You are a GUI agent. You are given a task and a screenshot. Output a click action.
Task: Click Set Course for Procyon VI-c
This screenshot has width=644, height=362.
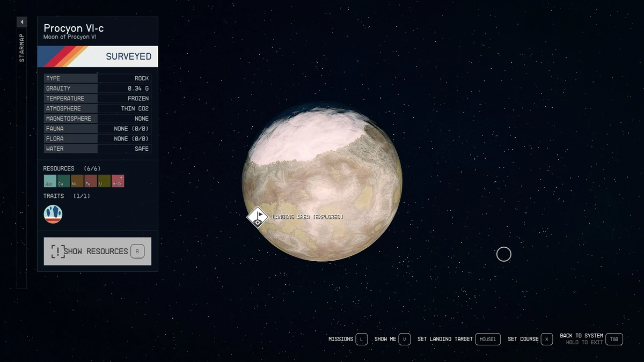[x=524, y=339]
